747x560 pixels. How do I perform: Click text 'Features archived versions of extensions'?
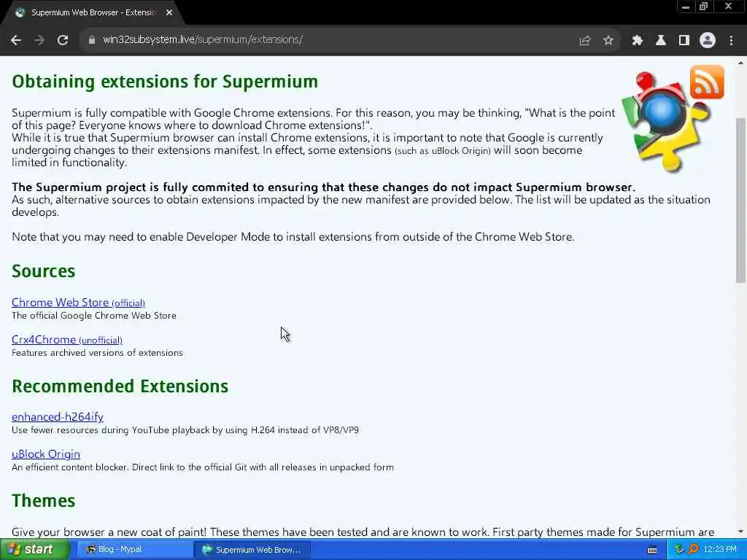[x=97, y=353]
